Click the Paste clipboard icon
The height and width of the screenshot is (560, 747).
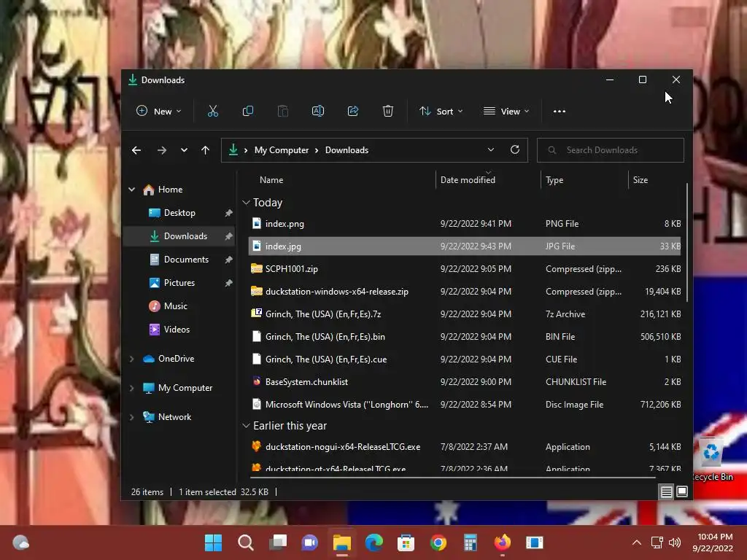[x=283, y=111]
